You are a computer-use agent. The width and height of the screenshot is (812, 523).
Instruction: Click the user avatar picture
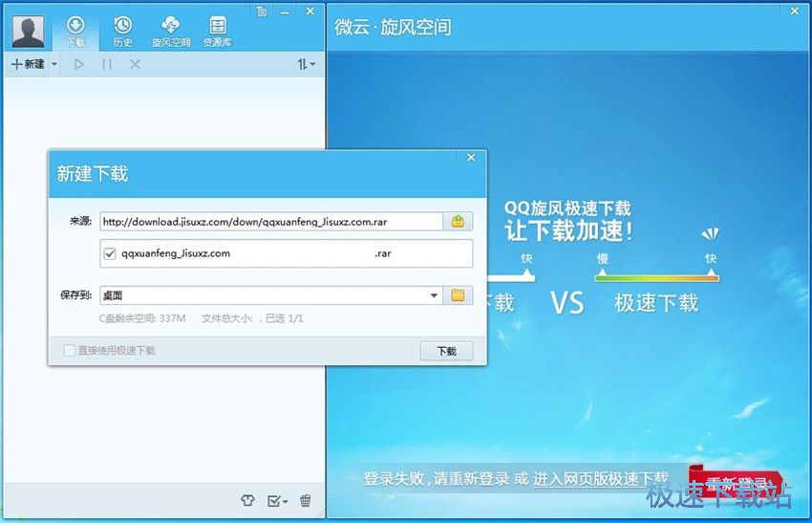(x=28, y=32)
